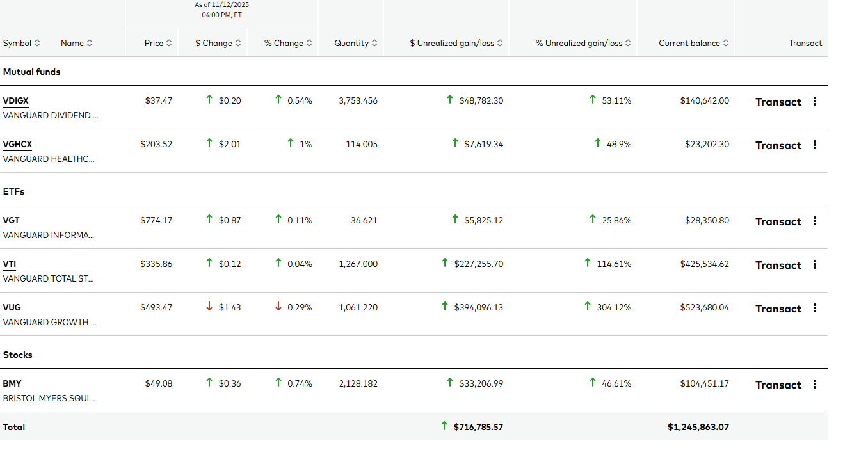The height and width of the screenshot is (457, 868).
Task: Open the VTI symbol link
Action: pyautogui.click(x=10, y=264)
